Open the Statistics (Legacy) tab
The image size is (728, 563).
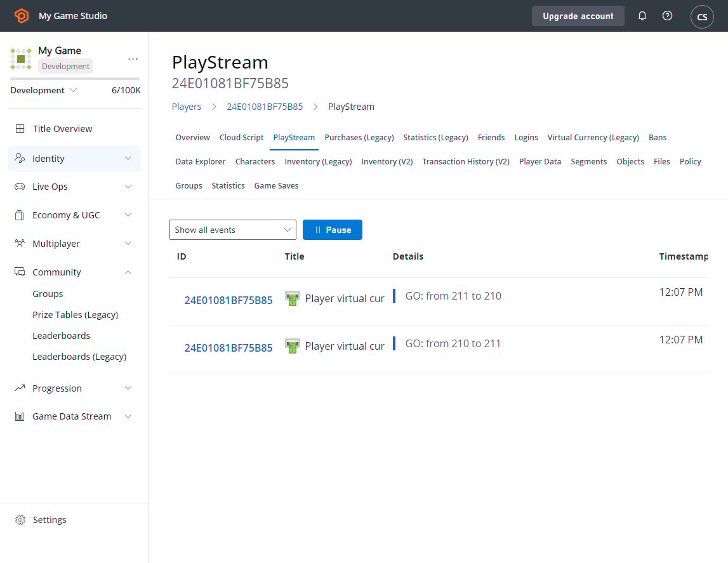[435, 137]
